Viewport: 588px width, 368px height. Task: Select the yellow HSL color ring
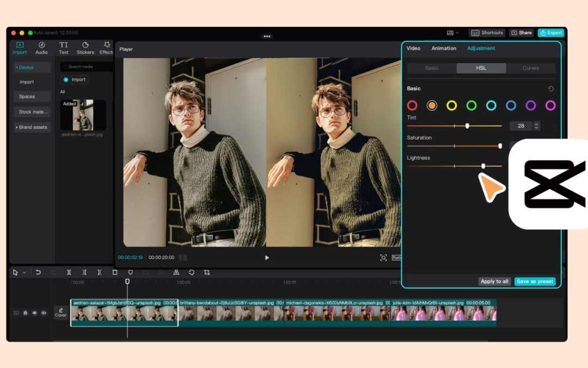pos(452,106)
